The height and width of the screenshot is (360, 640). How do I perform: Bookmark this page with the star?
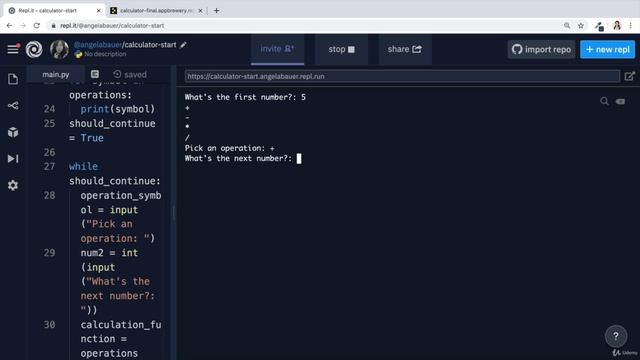(x=581, y=25)
